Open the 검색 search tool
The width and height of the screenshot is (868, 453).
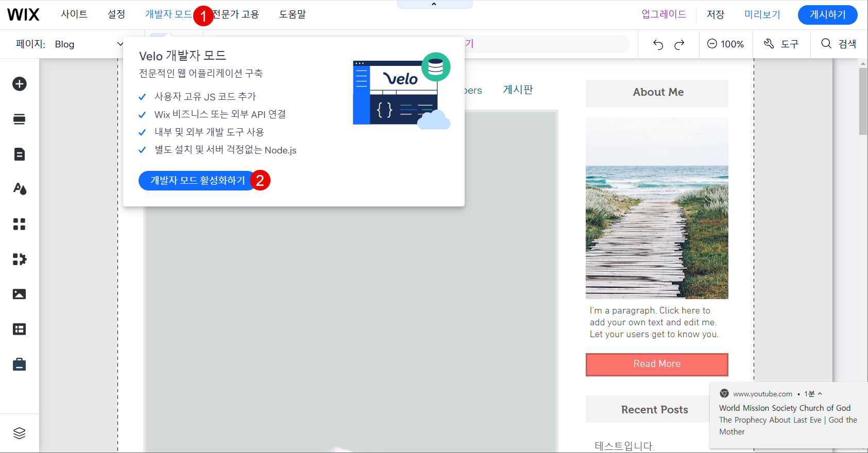pos(839,44)
